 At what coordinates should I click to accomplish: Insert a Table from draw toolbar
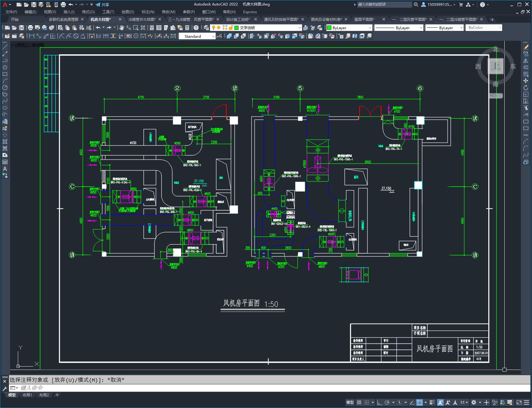pyautogui.click(x=5, y=162)
